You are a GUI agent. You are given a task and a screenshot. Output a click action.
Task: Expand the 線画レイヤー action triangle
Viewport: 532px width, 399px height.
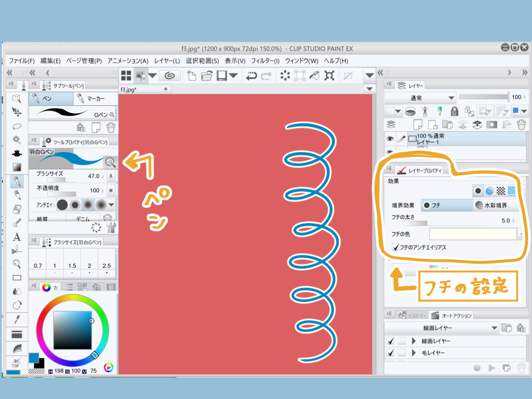[x=414, y=341]
